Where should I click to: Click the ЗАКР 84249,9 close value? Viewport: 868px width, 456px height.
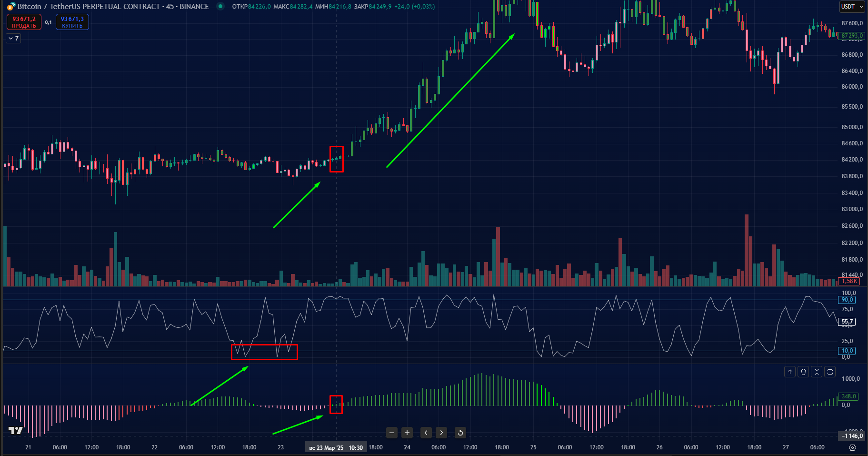point(373,7)
